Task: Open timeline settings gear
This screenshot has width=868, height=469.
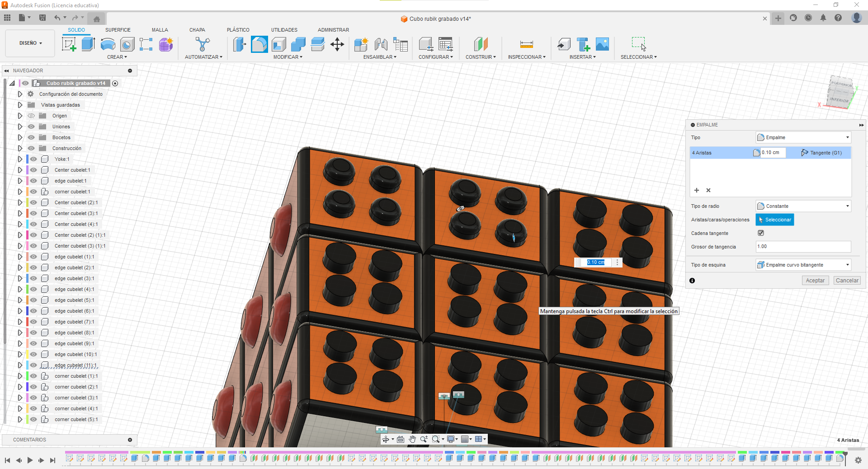Action: click(x=858, y=460)
